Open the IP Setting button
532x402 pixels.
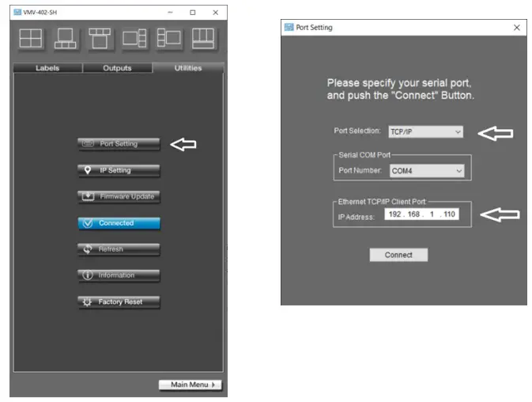pyautogui.click(x=119, y=170)
